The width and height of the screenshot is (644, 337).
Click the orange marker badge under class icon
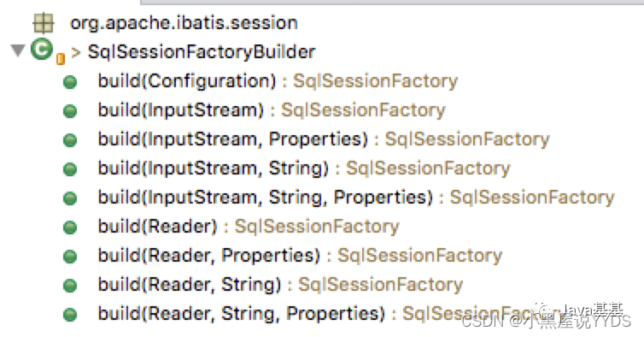(61, 59)
